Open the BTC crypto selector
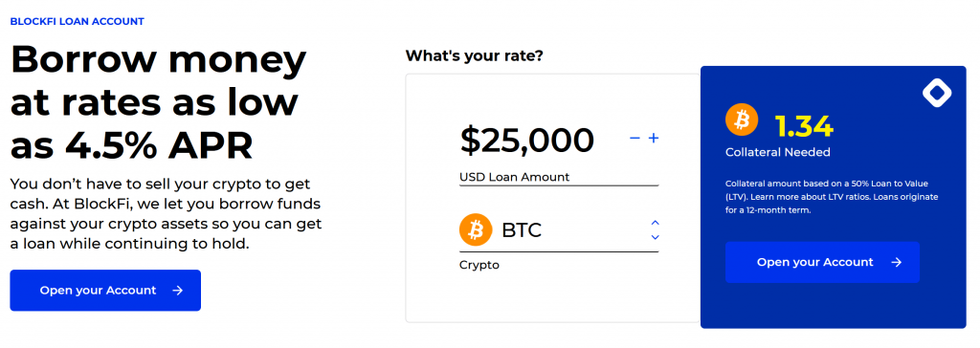980x348 pixels. tap(559, 230)
